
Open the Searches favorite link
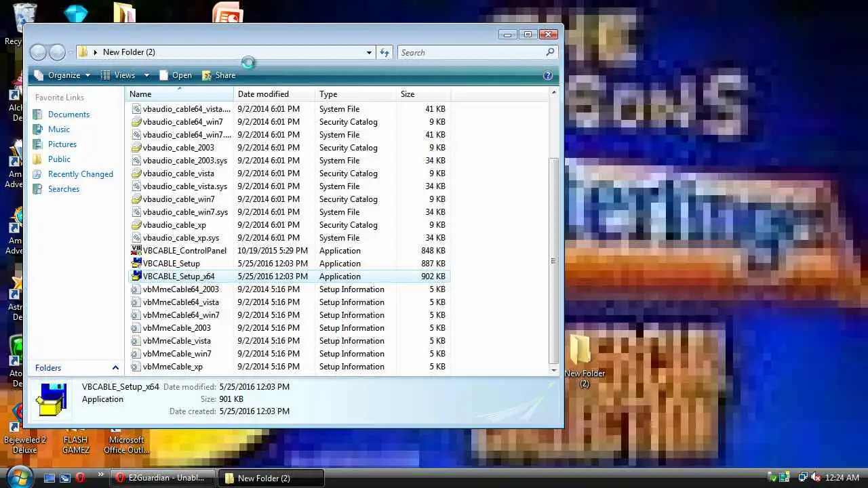(x=64, y=189)
